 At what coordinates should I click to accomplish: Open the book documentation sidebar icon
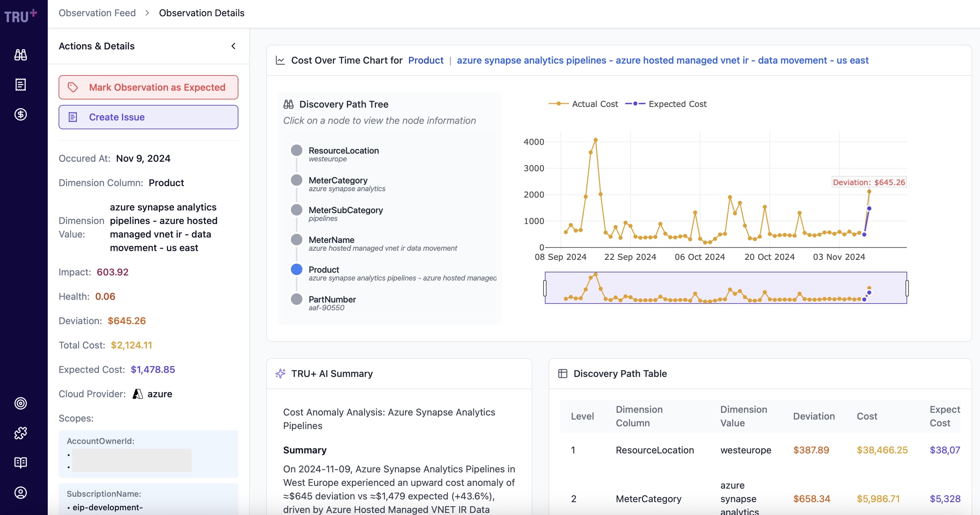click(21, 462)
